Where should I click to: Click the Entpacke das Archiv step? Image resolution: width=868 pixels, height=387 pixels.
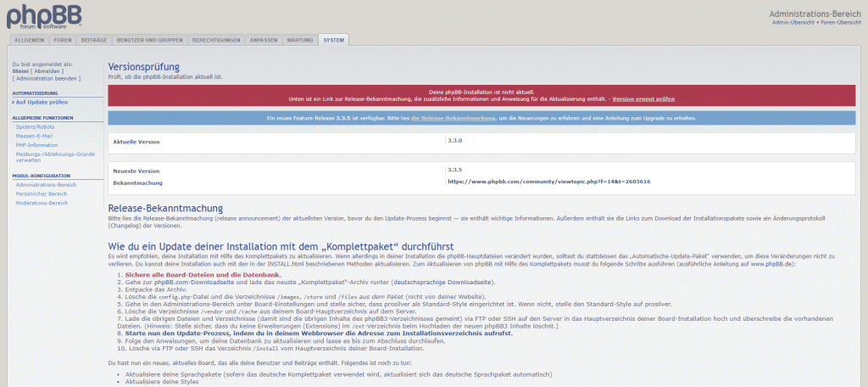pos(156,289)
